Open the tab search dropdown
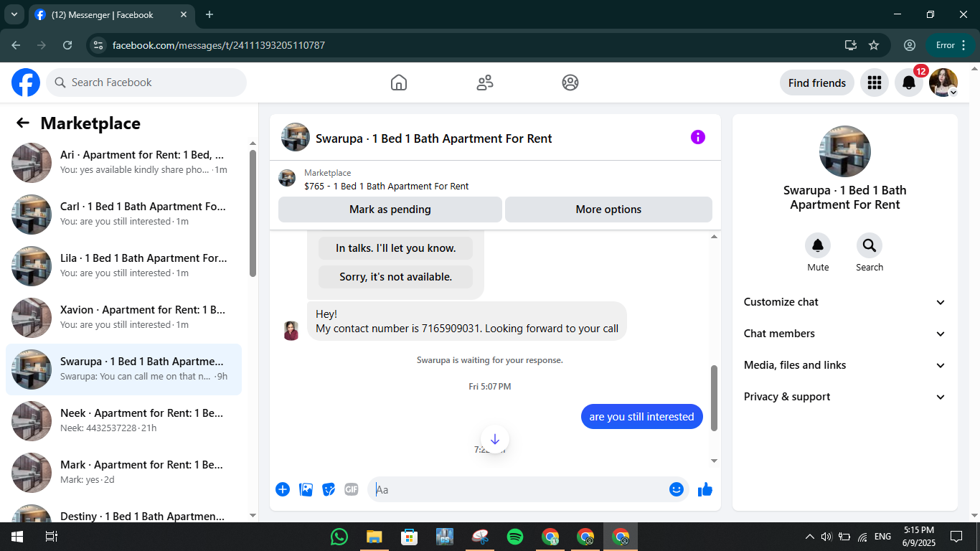This screenshot has width=980, height=551. pos(14,14)
